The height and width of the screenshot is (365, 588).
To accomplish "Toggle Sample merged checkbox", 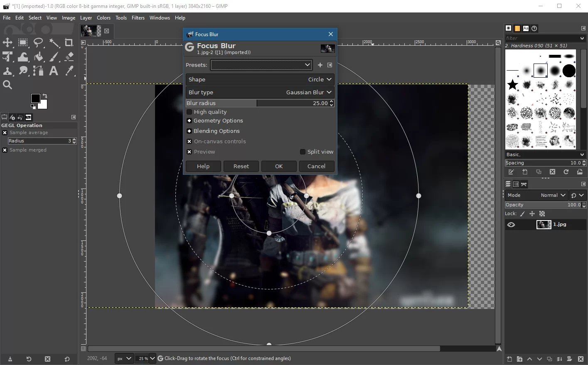I will tap(5, 150).
